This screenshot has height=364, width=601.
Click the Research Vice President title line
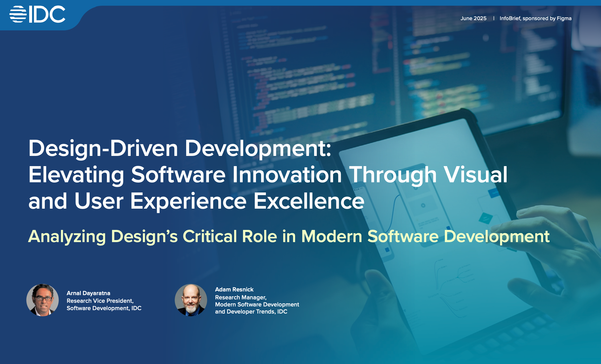(100, 301)
